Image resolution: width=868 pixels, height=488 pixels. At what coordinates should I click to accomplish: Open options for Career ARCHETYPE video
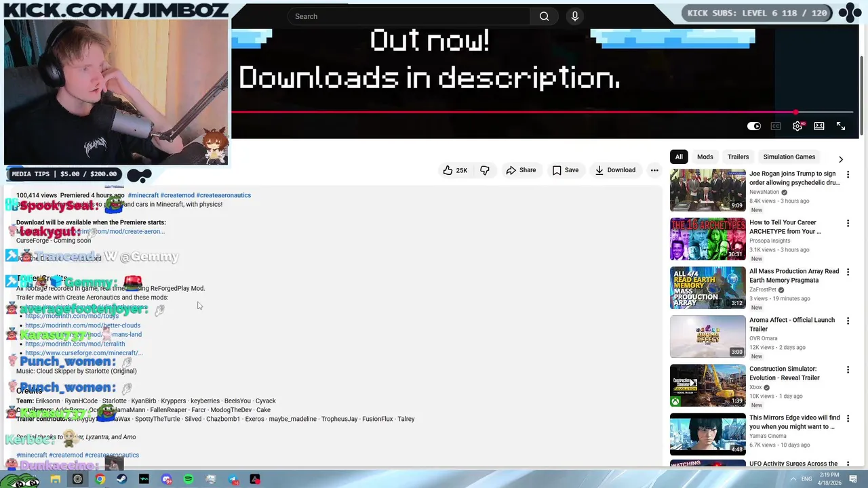pyautogui.click(x=848, y=224)
